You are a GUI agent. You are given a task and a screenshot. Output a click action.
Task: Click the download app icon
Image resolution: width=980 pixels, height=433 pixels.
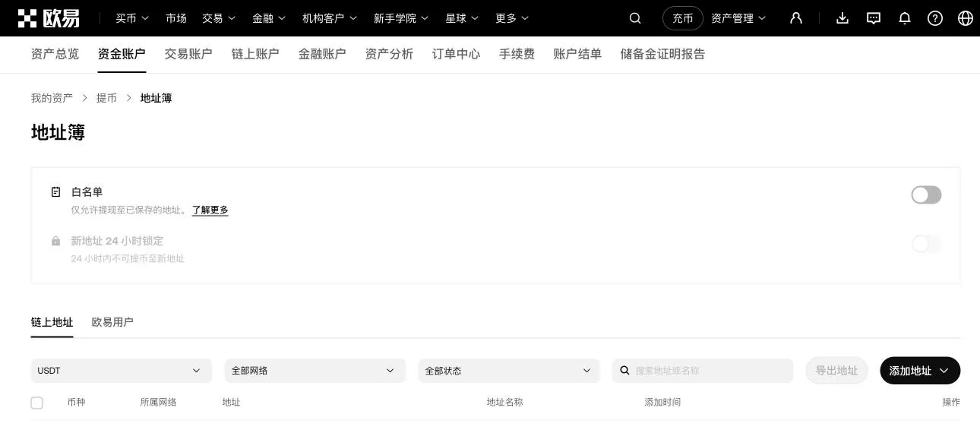[x=842, y=18]
